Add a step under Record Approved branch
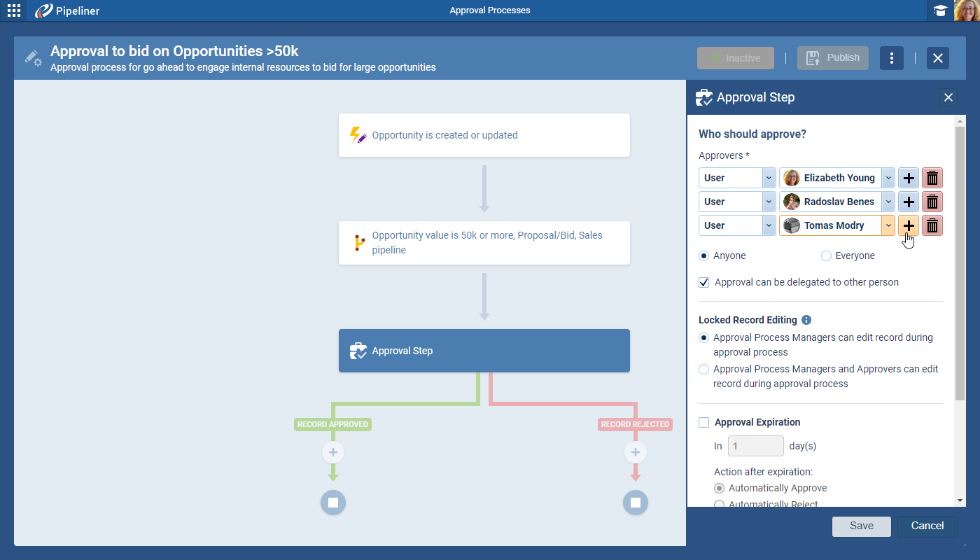 click(333, 453)
